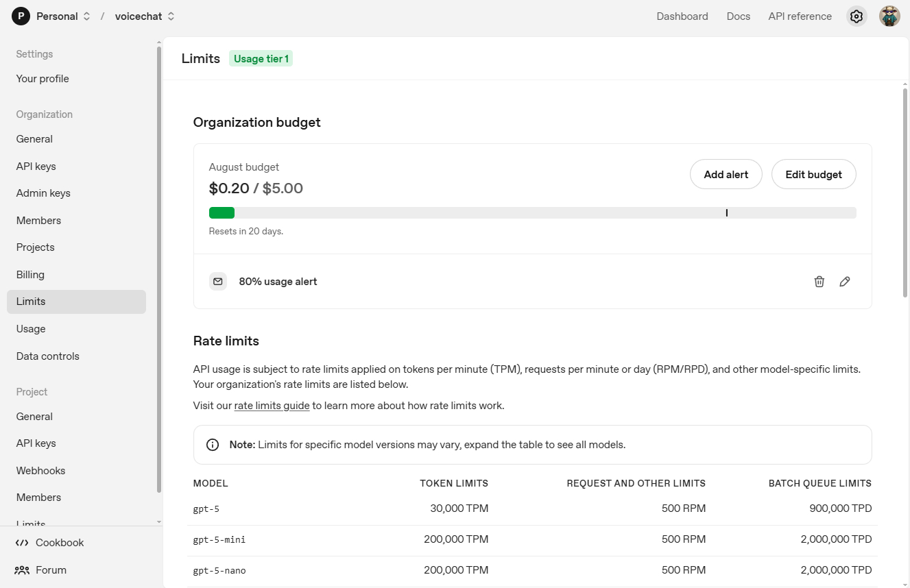Click the mail icon beside 80% usage alert
This screenshot has width=910, height=588.
point(218,282)
